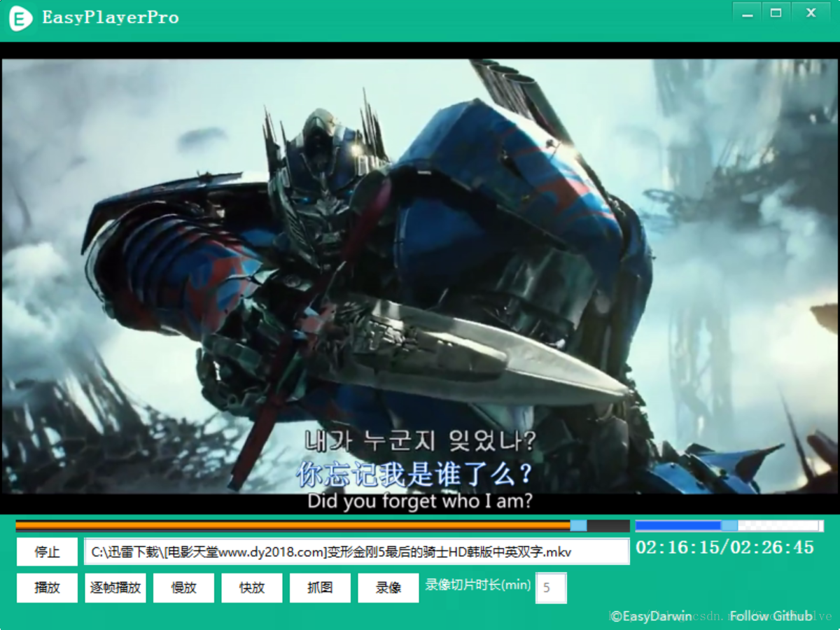Image resolution: width=840 pixels, height=630 pixels.
Task: Close the EasyPlayerPro window
Action: [811, 13]
